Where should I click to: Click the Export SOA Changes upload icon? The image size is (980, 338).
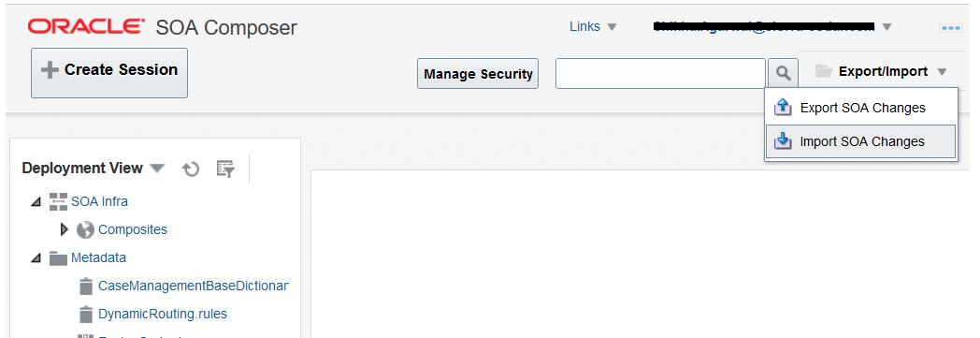783,108
